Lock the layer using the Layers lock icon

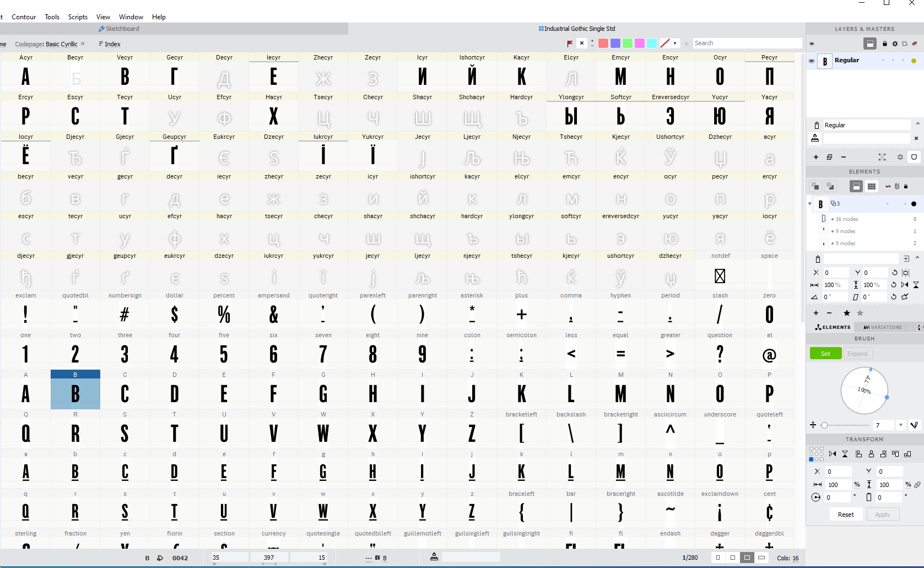coord(885,44)
